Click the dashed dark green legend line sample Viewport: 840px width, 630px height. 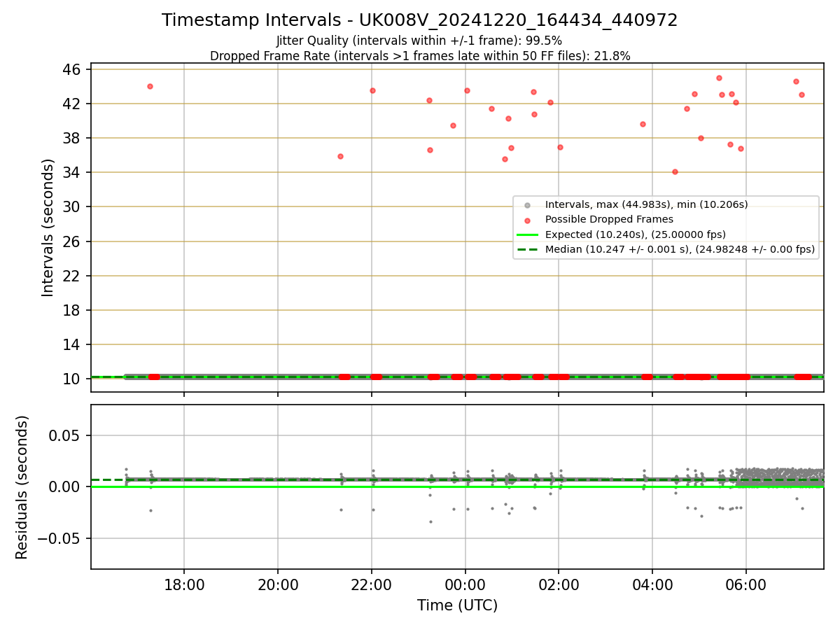click(528, 249)
